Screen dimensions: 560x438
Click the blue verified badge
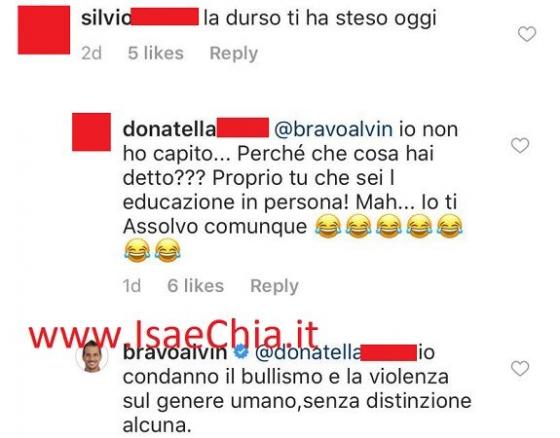241,352
